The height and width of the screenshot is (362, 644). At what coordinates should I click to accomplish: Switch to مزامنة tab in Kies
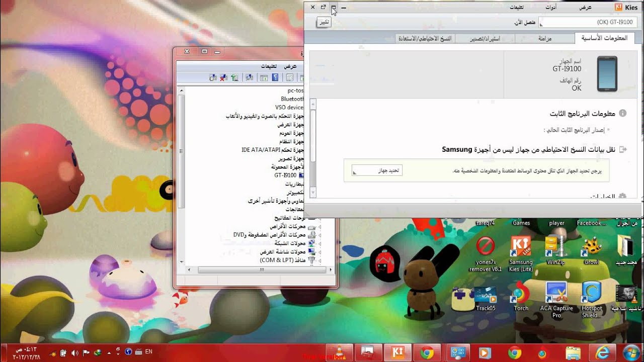[x=545, y=38]
